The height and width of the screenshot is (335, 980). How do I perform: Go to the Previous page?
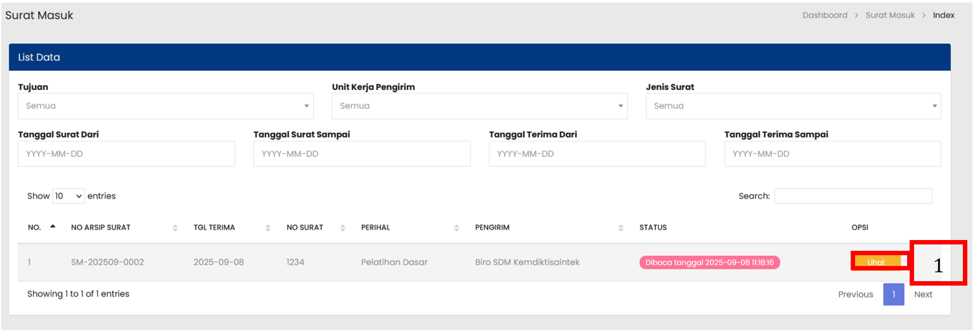pyautogui.click(x=855, y=294)
